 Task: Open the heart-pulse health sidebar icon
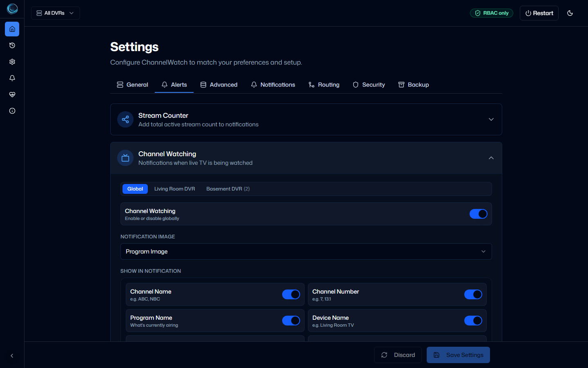pos(12,94)
